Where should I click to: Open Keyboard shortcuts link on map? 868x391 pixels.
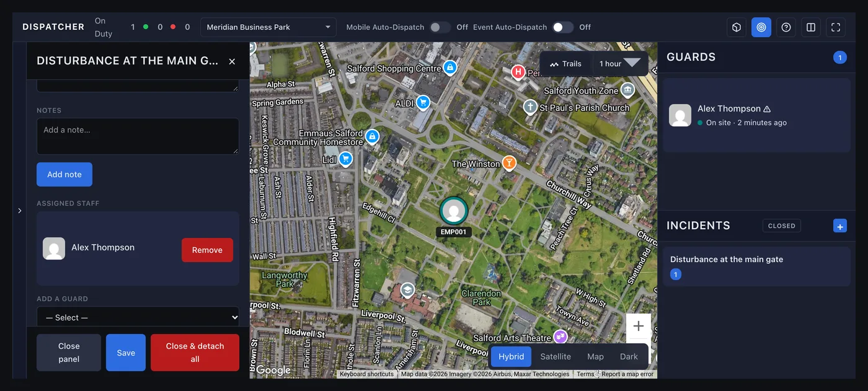tap(367, 374)
